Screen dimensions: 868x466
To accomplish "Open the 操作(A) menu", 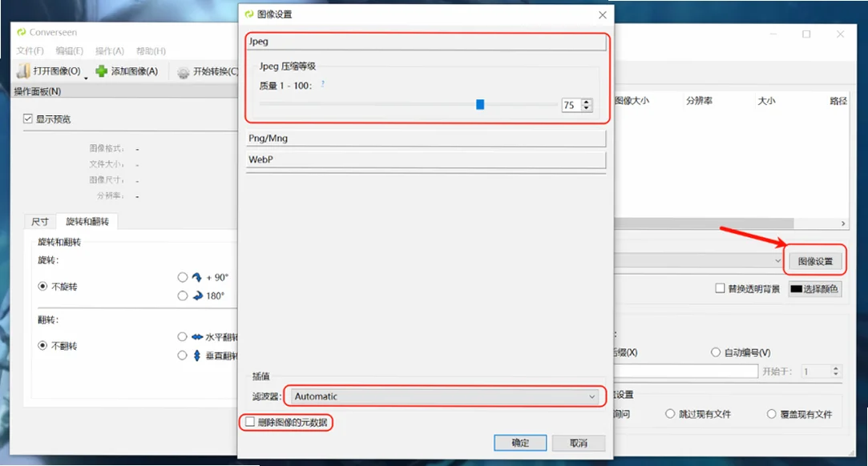I will click(x=110, y=51).
